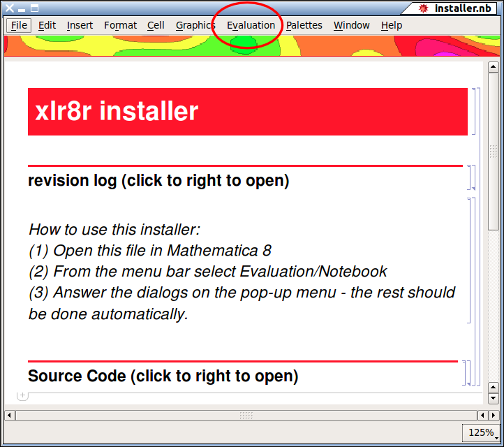504x447 pixels.
Task: Click the horizontal scrollbar thumb
Action: point(246,416)
